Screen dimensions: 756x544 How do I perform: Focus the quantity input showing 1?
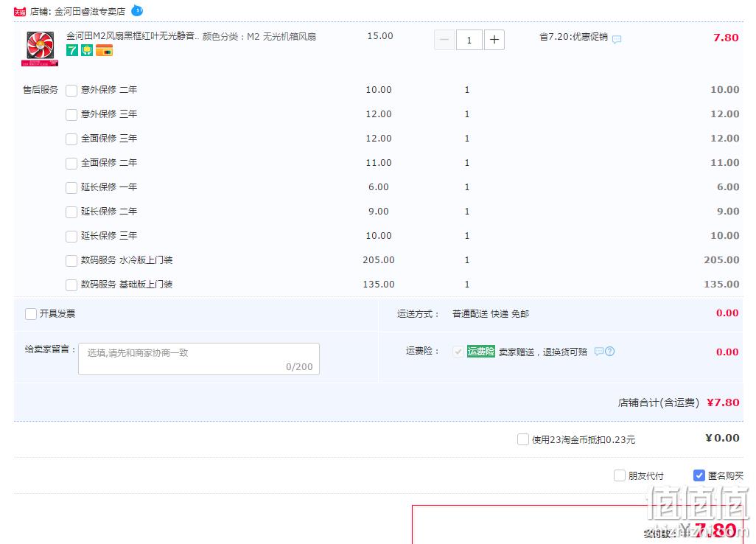[469, 40]
